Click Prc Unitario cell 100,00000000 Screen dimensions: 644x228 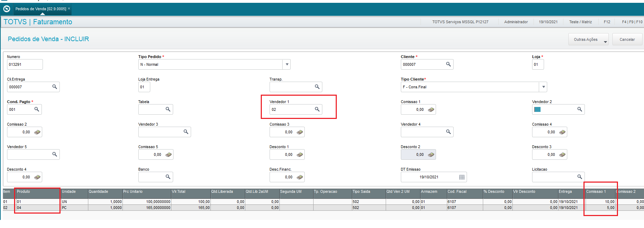(x=146, y=202)
